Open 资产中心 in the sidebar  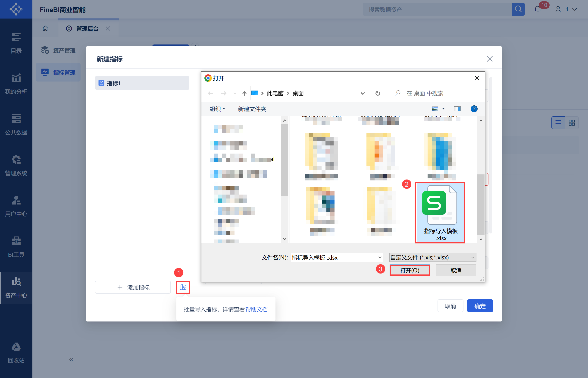tap(16, 288)
